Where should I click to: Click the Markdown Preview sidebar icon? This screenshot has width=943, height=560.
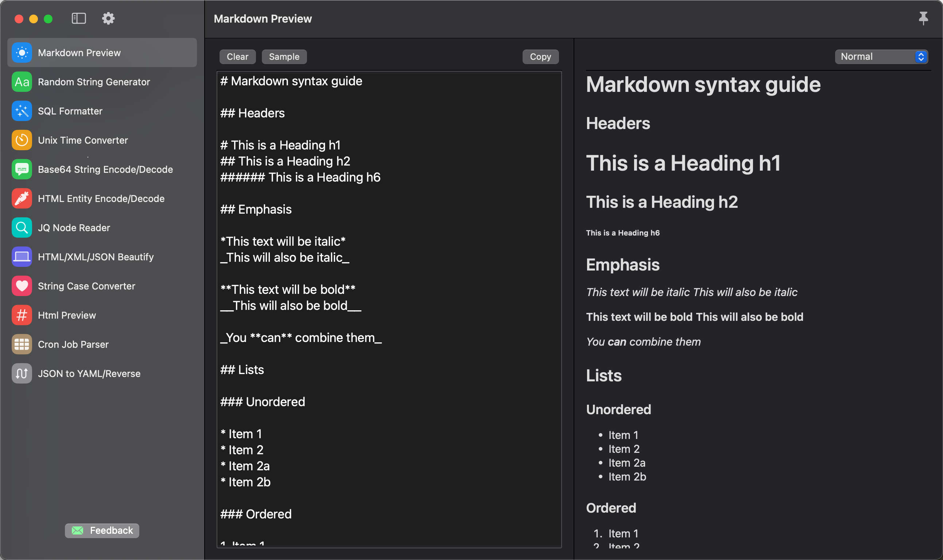pyautogui.click(x=22, y=52)
